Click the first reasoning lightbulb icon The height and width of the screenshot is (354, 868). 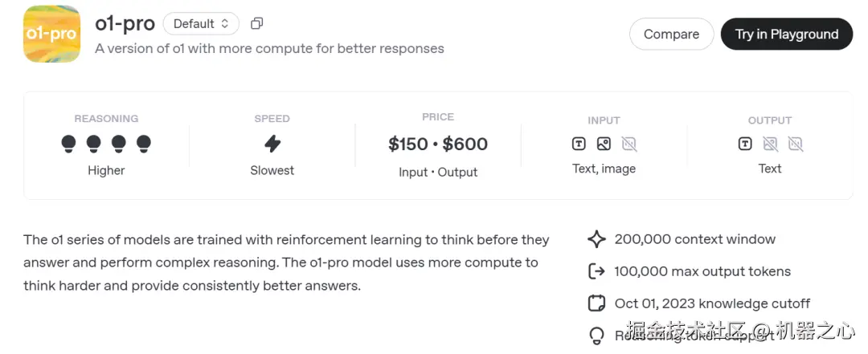pos(69,144)
